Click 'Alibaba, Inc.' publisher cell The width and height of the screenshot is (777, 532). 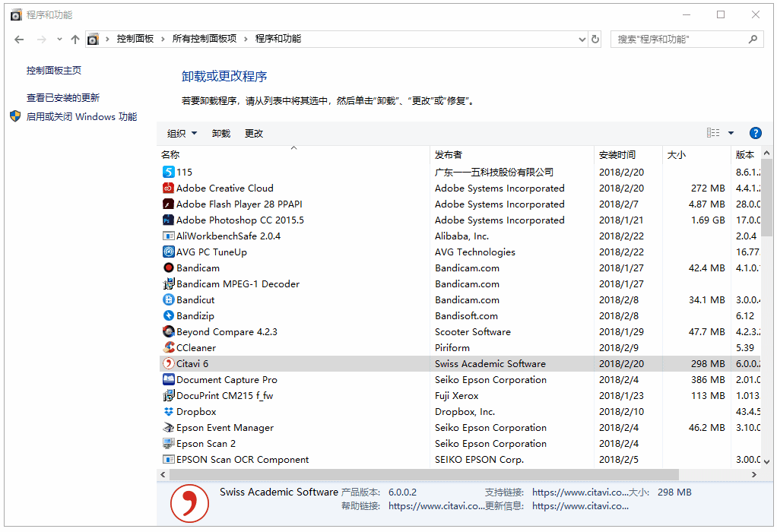461,236
